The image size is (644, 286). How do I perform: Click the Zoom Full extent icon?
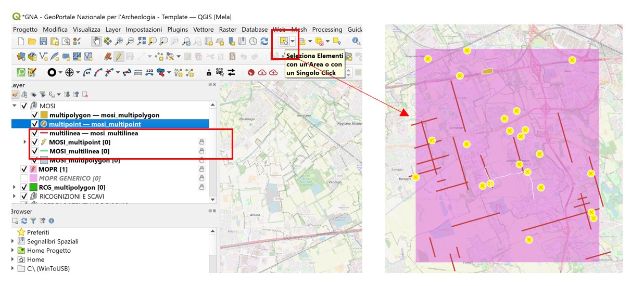[142, 41]
